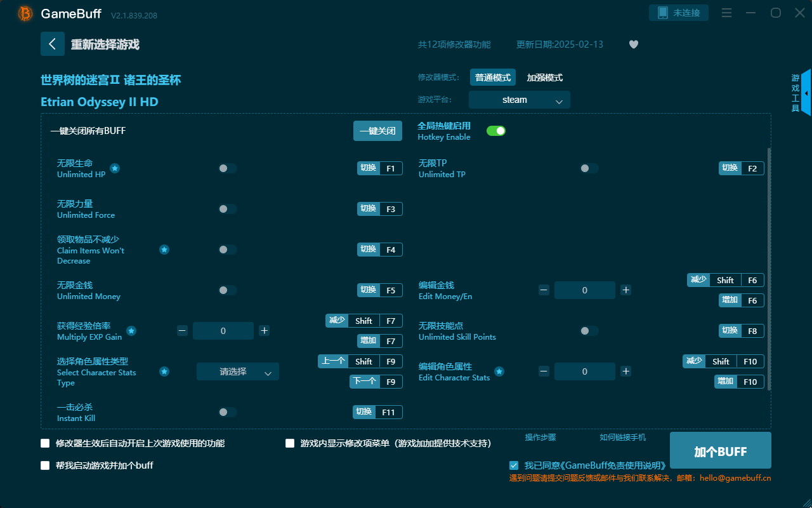Click the GameBuff logo icon
Viewport: 812px width, 508px height.
tap(25, 13)
